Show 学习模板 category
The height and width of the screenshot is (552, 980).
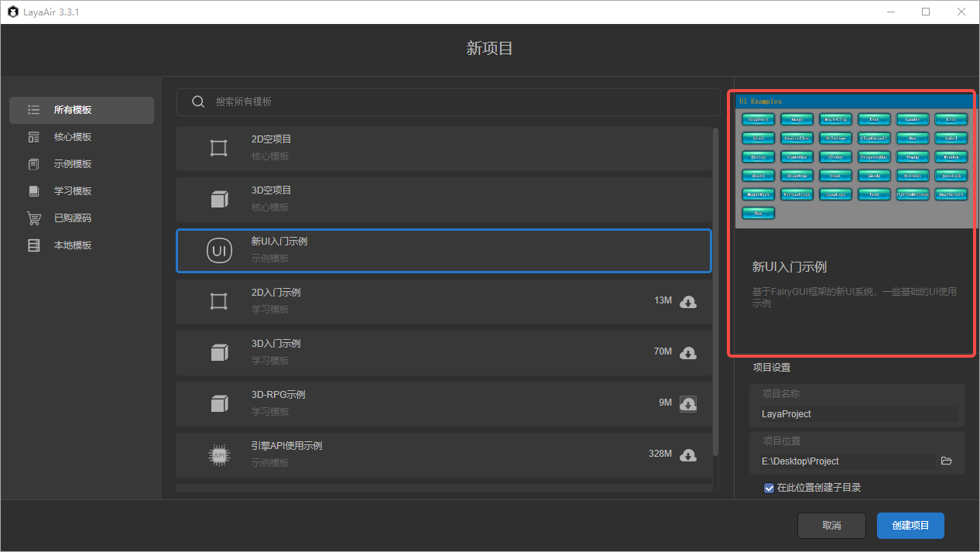(73, 191)
